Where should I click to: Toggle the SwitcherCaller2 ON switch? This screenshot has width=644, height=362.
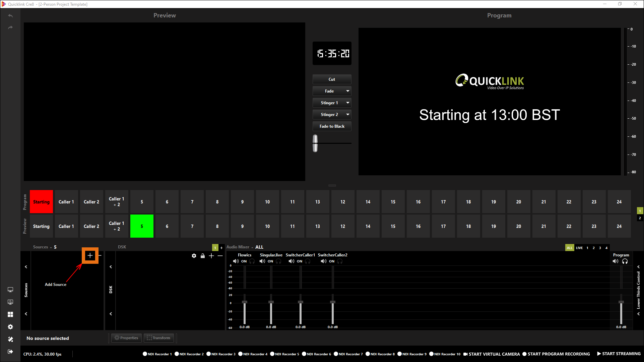coord(332,261)
